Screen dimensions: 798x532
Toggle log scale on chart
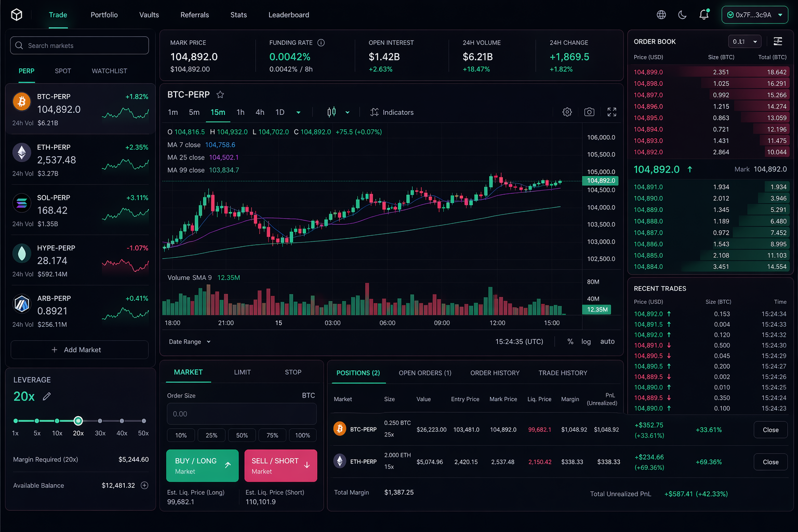(x=586, y=342)
